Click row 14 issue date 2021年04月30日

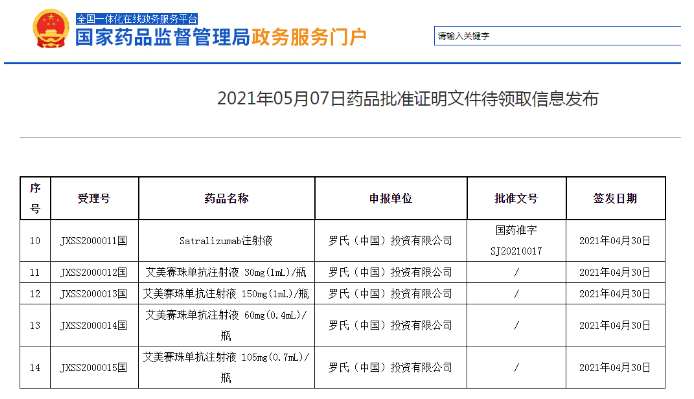(x=616, y=368)
